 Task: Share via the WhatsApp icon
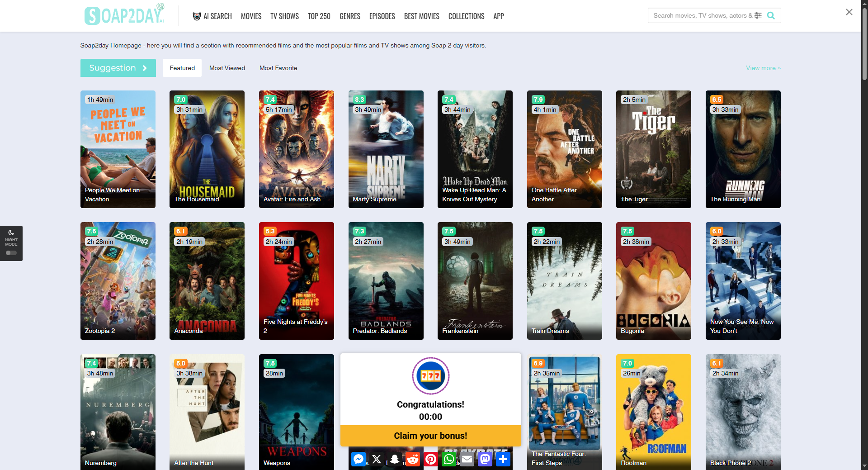[x=449, y=460]
